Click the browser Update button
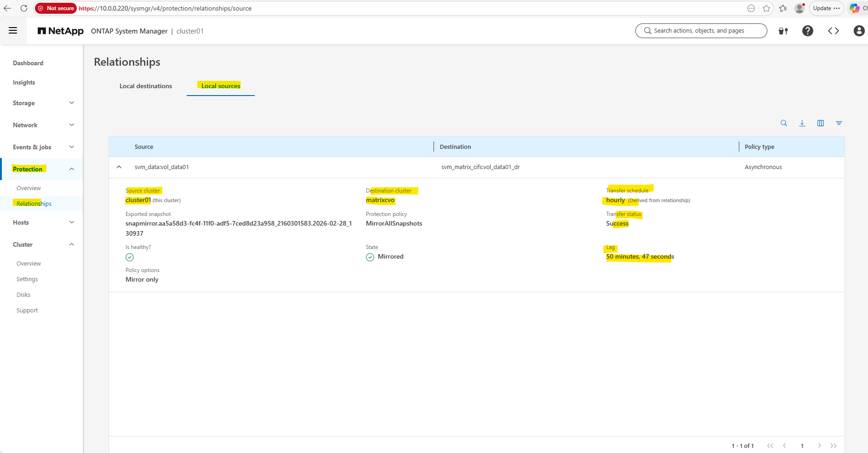This screenshot has height=453, width=868. point(826,8)
